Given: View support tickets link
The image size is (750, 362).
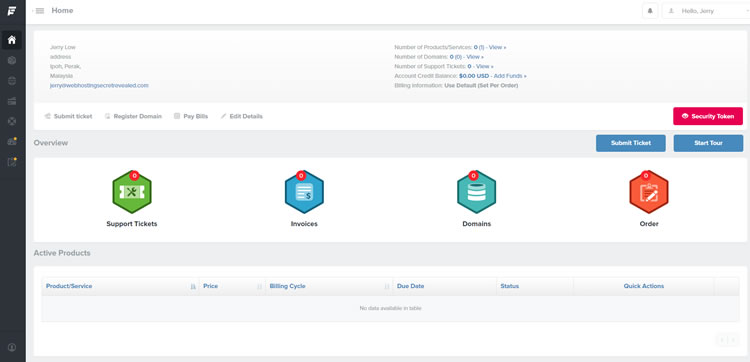Looking at the screenshot, I should click(x=485, y=66).
